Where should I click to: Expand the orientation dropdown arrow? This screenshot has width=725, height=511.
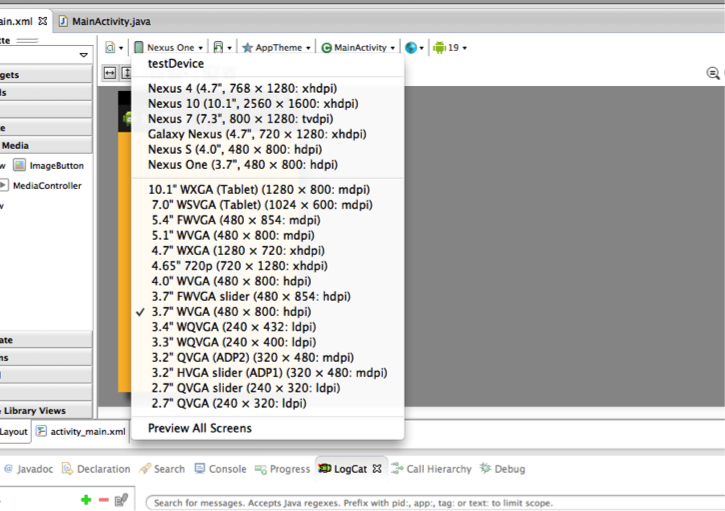pos(229,48)
